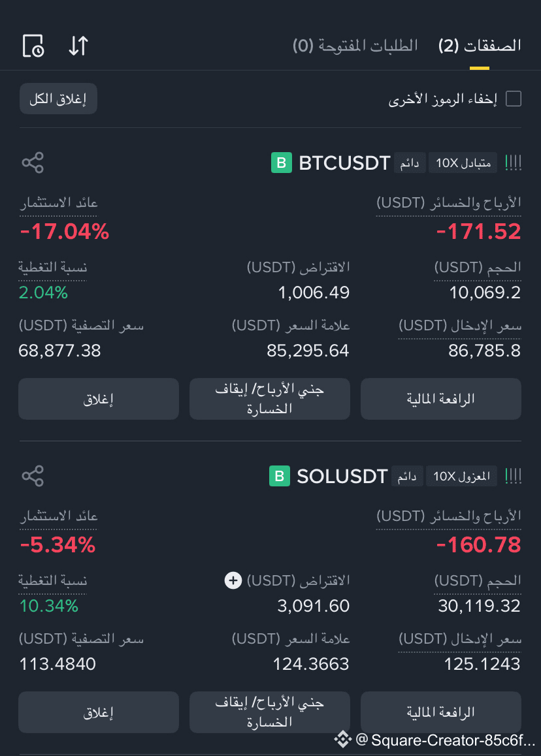Close the SOLUSDT position

tap(99, 712)
